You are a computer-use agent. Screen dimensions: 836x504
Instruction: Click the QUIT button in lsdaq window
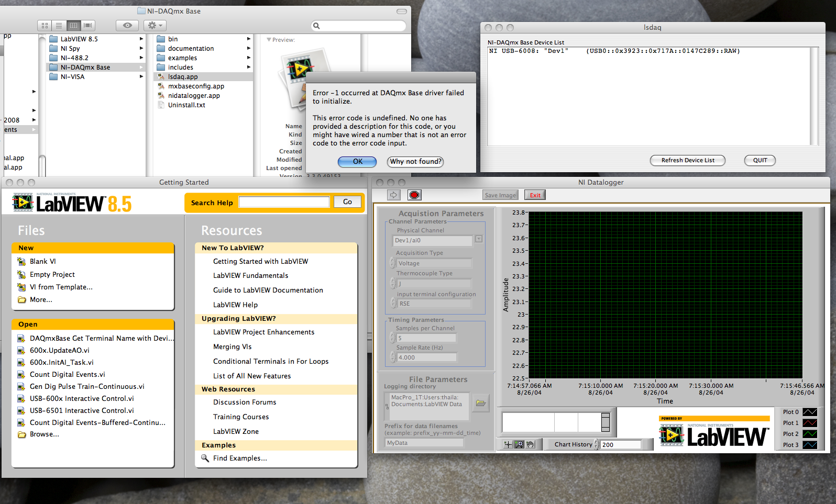click(x=760, y=161)
